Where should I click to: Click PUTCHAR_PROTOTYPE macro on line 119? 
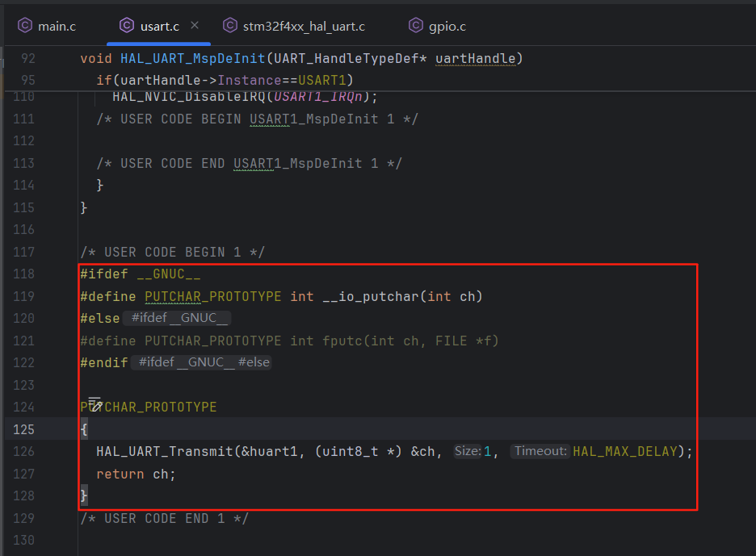click(x=213, y=296)
